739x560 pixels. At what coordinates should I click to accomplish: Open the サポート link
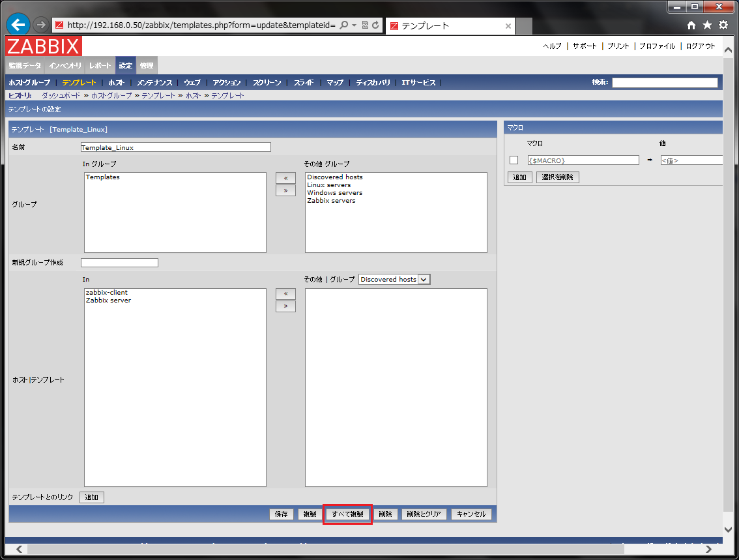pos(585,46)
